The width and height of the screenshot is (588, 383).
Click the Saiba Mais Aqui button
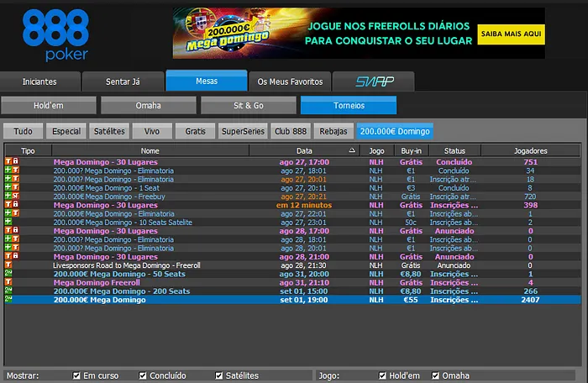pyautogui.click(x=511, y=34)
